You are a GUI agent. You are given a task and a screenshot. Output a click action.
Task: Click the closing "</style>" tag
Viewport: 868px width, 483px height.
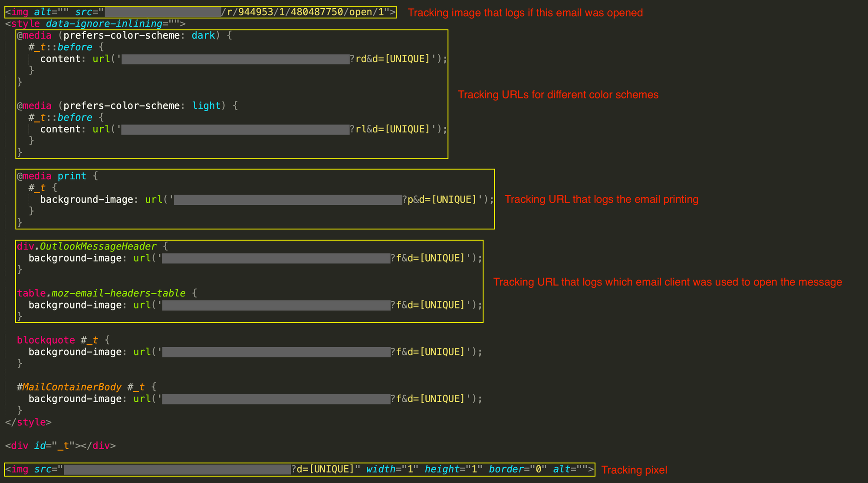click(x=28, y=422)
